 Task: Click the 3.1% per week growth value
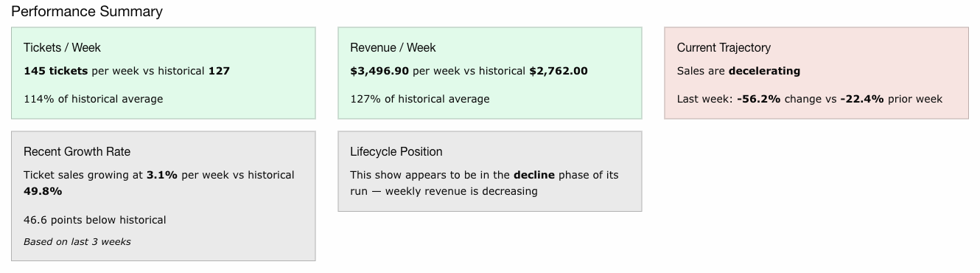(x=162, y=176)
